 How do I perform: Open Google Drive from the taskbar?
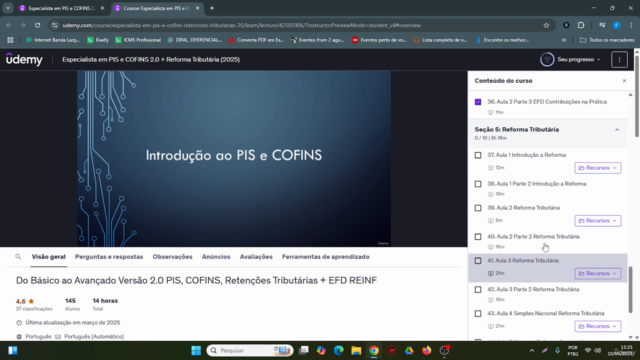tap(409, 350)
